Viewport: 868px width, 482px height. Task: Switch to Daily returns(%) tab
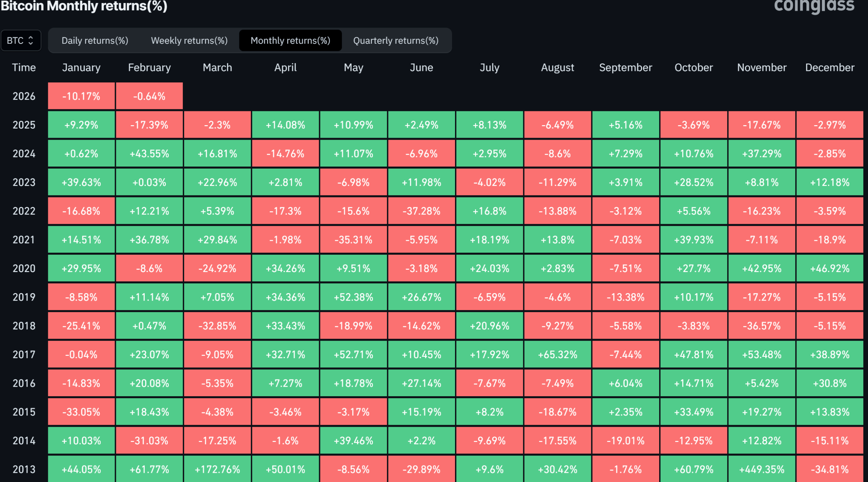[x=95, y=40]
